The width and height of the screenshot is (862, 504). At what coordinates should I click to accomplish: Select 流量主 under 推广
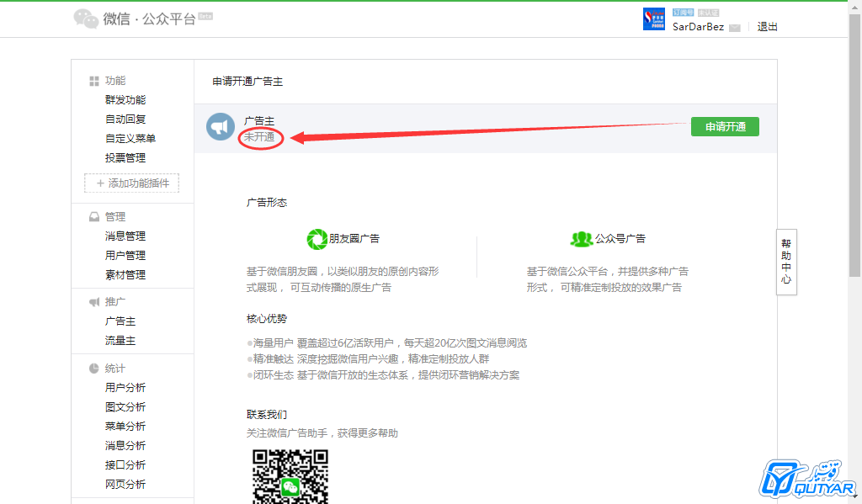[120, 341]
